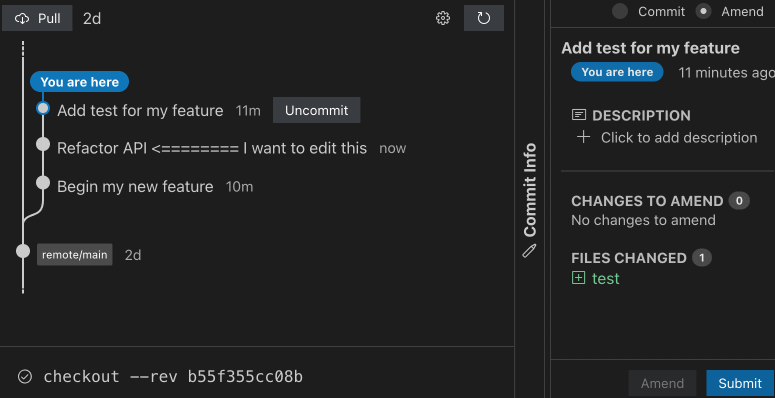Click the Amend button at bottom
Screen dimensions: 775x398
pyautogui.click(x=662, y=383)
